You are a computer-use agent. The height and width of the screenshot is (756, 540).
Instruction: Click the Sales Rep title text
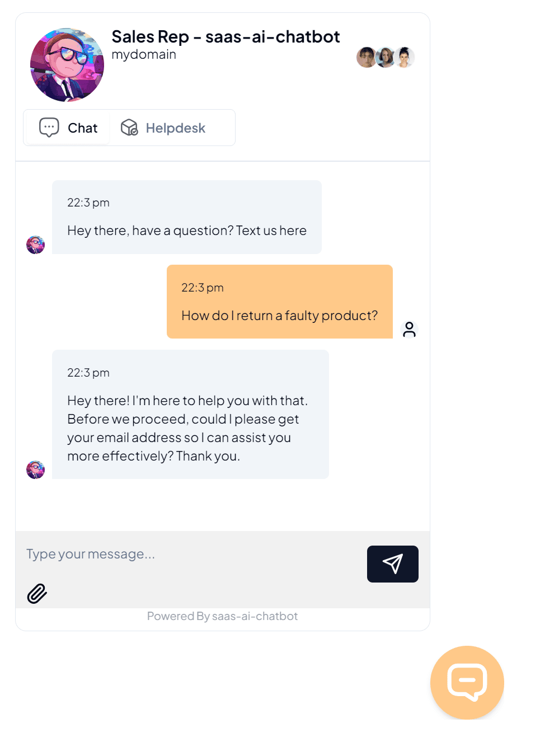(x=226, y=36)
